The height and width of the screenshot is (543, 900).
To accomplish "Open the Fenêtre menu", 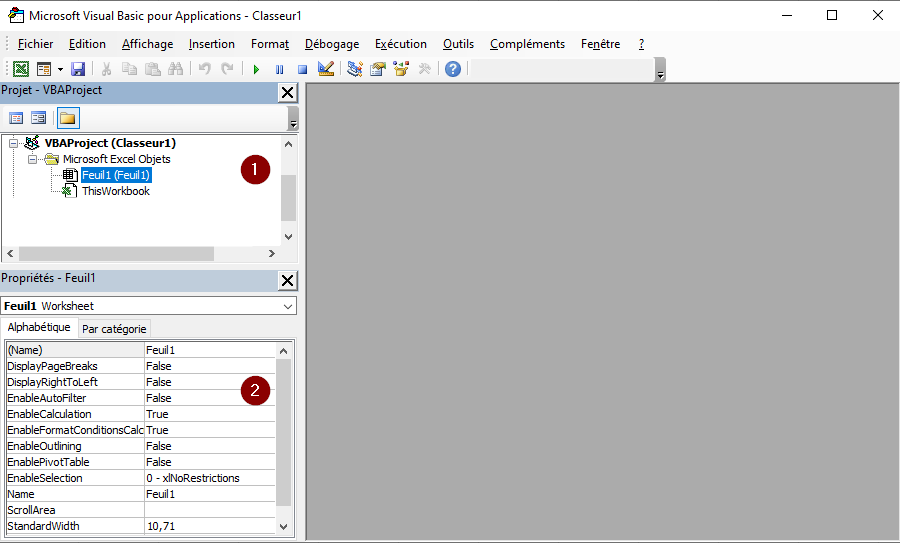I will point(600,44).
